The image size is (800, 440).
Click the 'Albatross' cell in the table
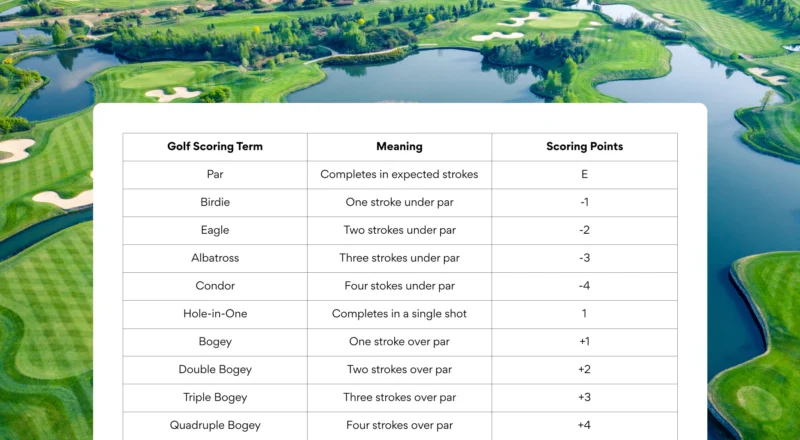click(x=215, y=258)
